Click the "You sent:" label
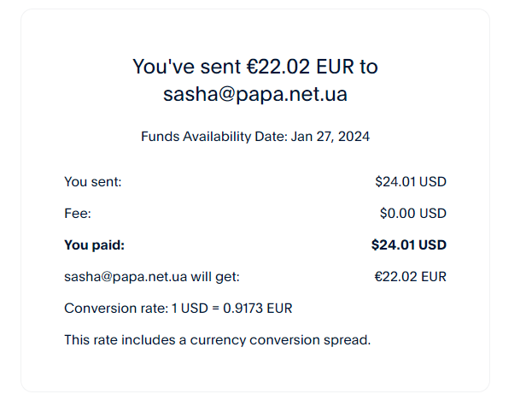The width and height of the screenshot is (532, 400). click(93, 181)
